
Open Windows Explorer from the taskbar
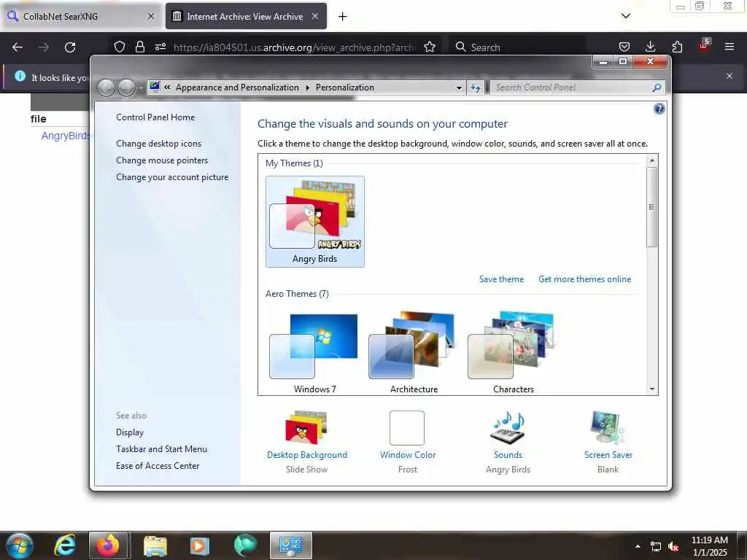[155, 545]
